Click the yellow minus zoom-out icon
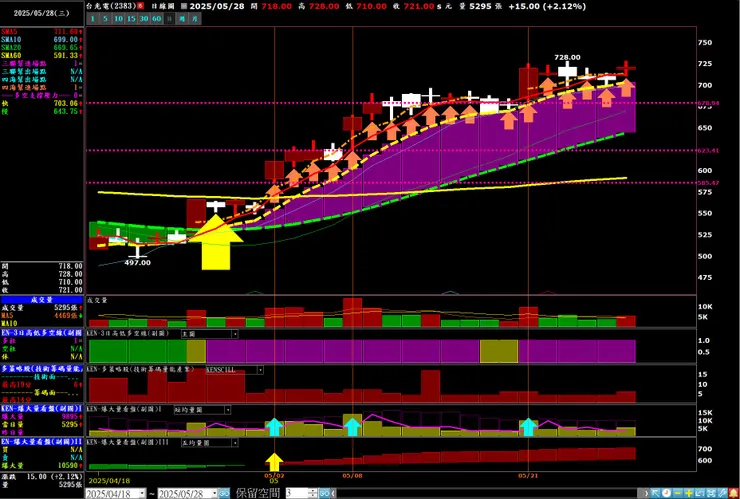The height and width of the screenshot is (499, 740). pos(678,493)
